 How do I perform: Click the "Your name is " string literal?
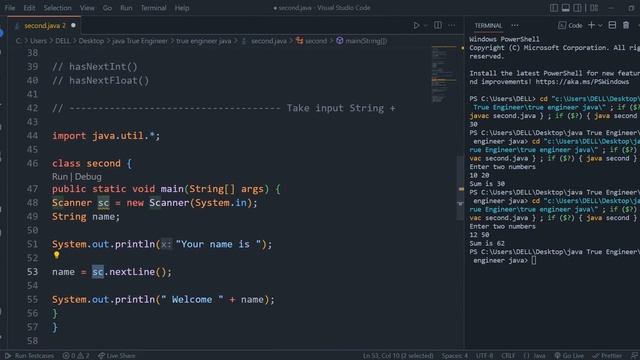coord(218,244)
